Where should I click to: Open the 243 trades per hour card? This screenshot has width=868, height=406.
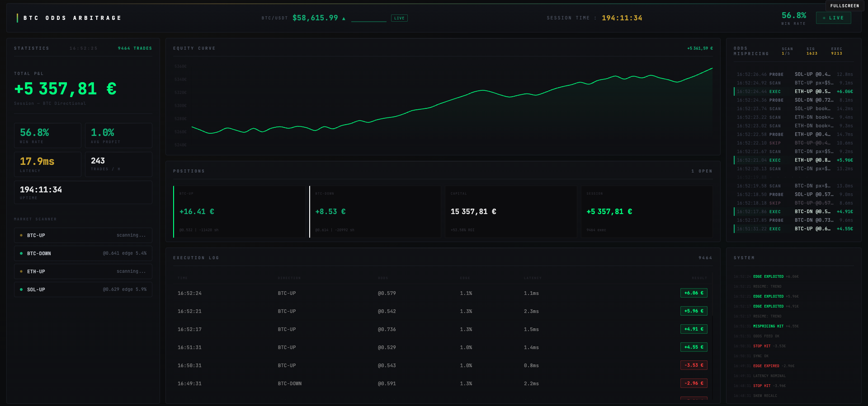118,164
